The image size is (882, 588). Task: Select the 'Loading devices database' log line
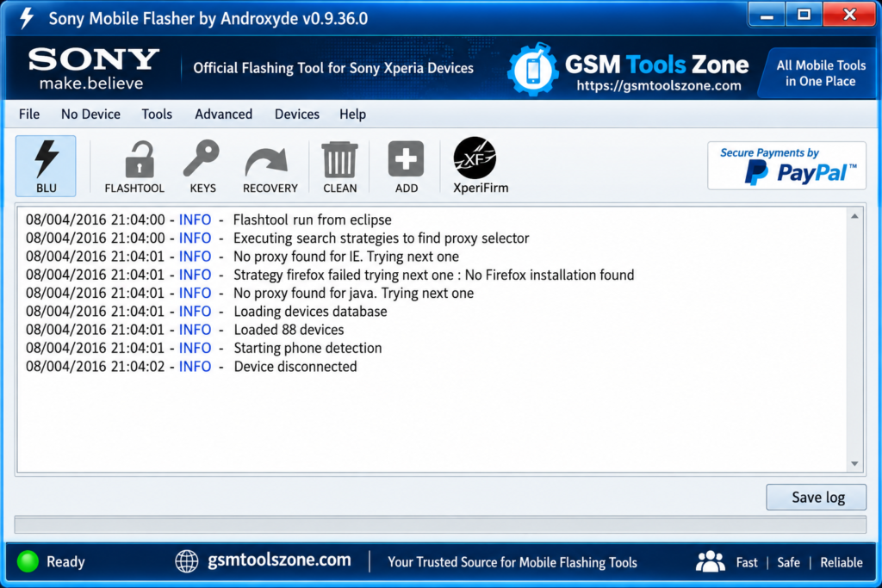tap(207, 312)
